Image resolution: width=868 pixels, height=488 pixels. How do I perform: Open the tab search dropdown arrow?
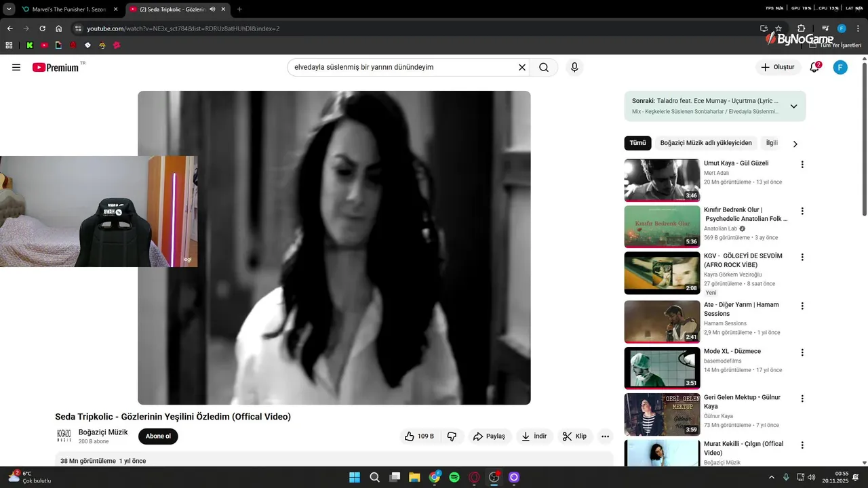coord(9,9)
